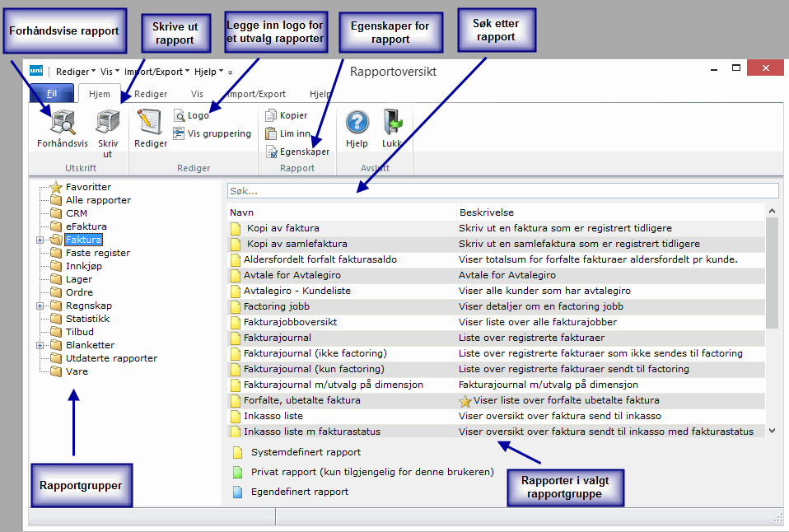Expand the Blanketter folder node

point(40,346)
